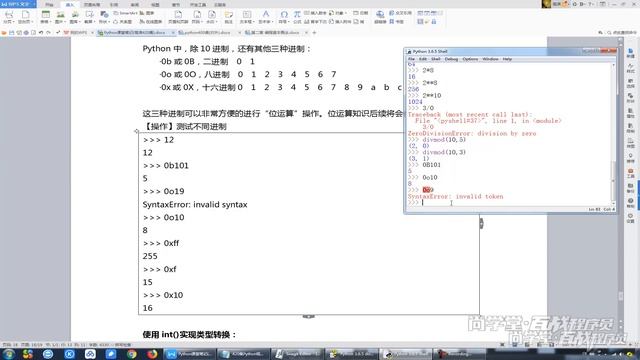Click the page break icon in ribbon
The width and height of the screenshot is (640, 360).
coord(9,14)
